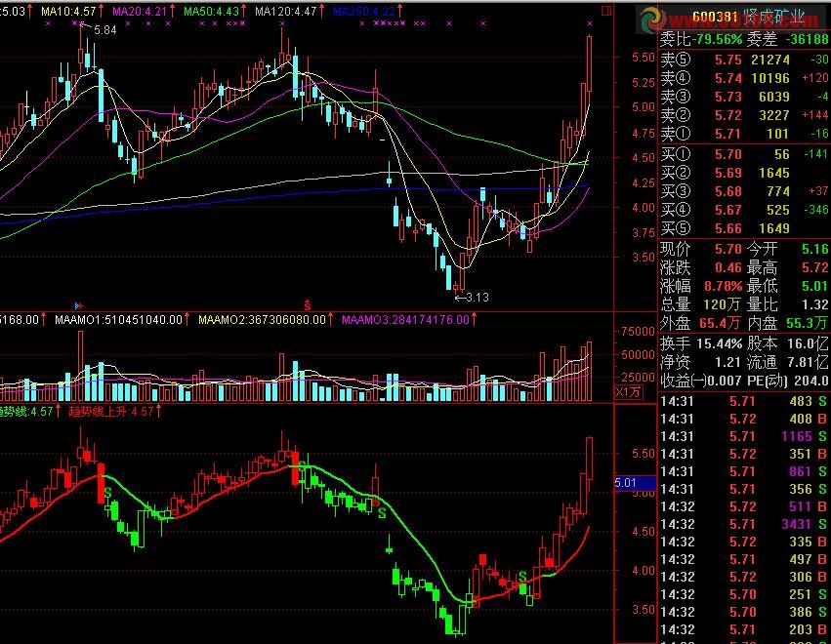Select the 卖④ ask row at 5.74
Image resolution: width=831 pixels, height=644 pixels.
pyautogui.click(x=744, y=78)
